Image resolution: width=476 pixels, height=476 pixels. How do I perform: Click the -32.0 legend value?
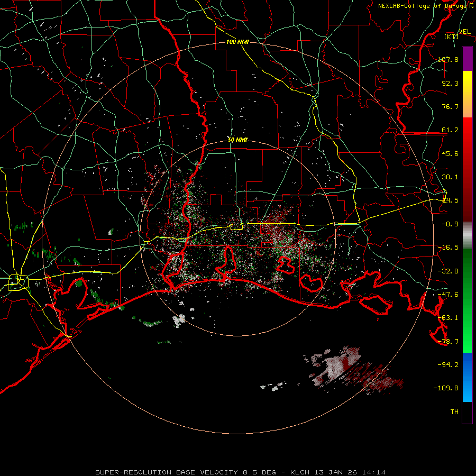[x=448, y=271]
